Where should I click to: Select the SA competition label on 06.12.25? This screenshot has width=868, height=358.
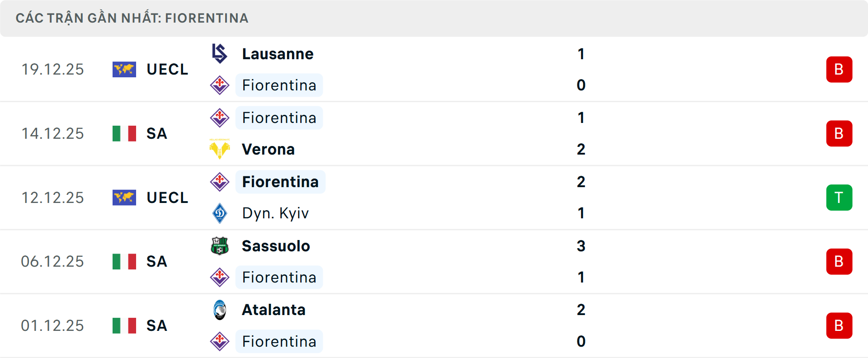tap(156, 261)
